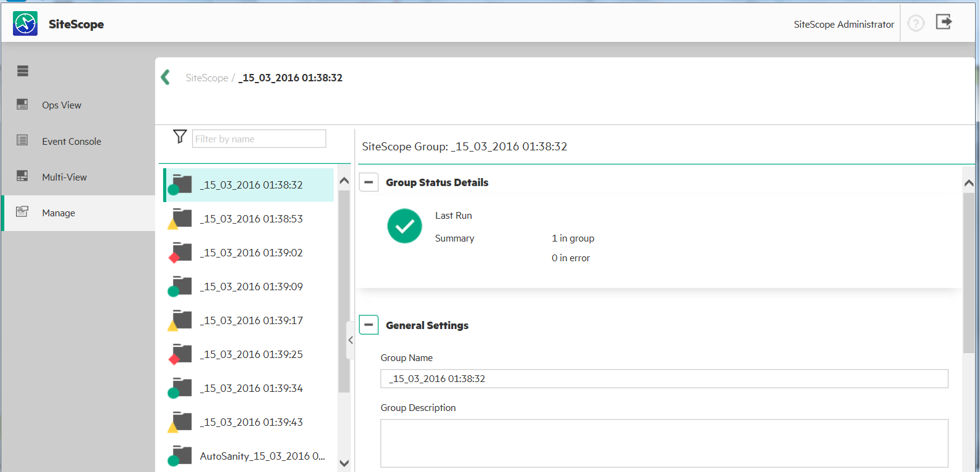Click folder icon of _15_03_2016 01:39:25
This screenshot has width=980, height=472.
point(180,354)
